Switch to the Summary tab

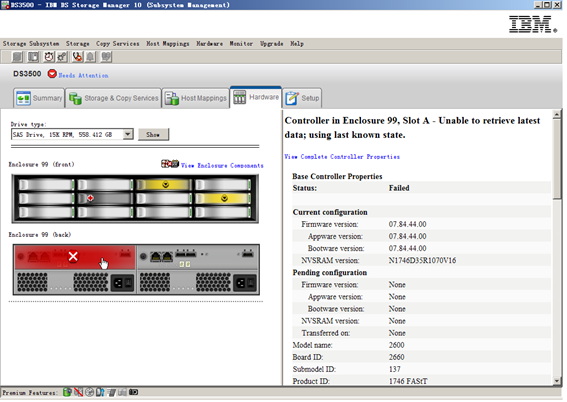coord(39,98)
